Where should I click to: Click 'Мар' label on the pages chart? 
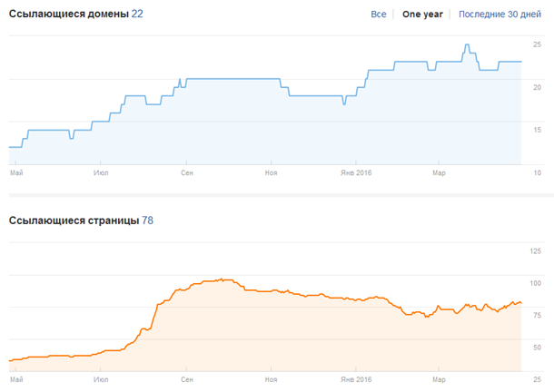439,379
